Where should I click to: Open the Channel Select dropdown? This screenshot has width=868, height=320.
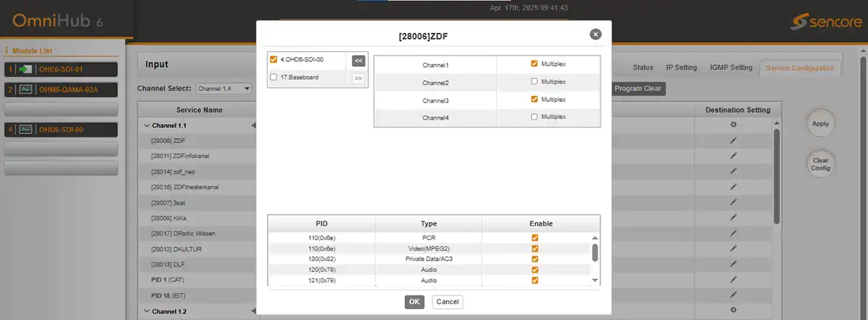[224, 89]
